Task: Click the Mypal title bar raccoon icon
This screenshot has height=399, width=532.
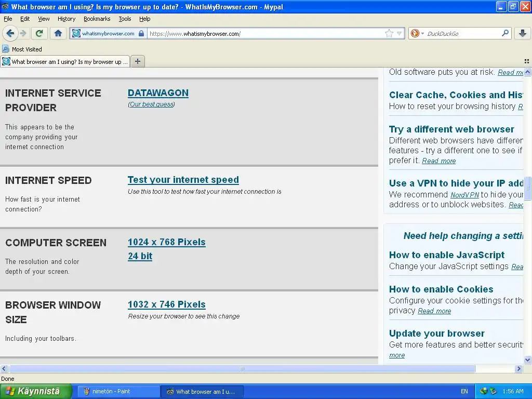Action: tap(5, 6)
